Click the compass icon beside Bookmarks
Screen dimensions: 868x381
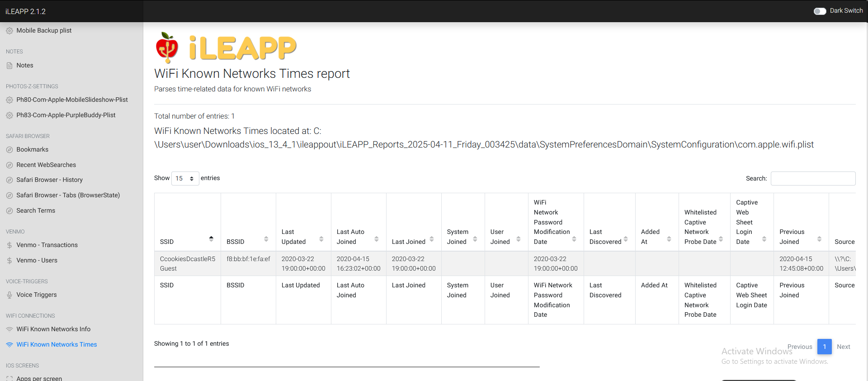(9, 150)
